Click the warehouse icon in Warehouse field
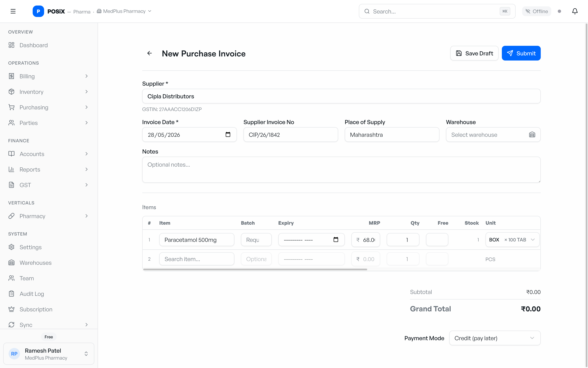Screen dimensions: 588x368 (x=532, y=135)
